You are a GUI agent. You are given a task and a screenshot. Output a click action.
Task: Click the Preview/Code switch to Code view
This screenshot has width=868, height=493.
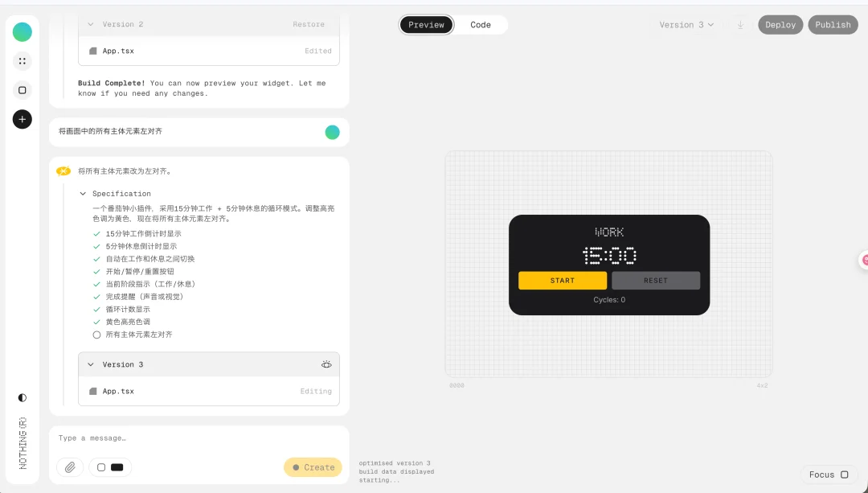pyautogui.click(x=480, y=24)
